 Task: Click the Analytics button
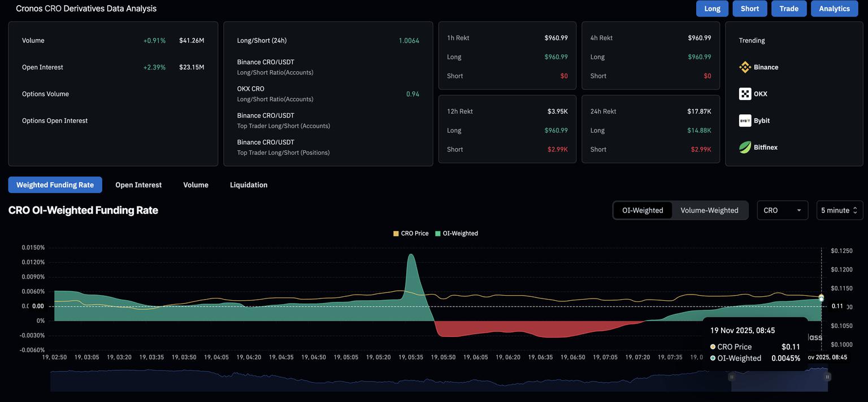click(835, 8)
